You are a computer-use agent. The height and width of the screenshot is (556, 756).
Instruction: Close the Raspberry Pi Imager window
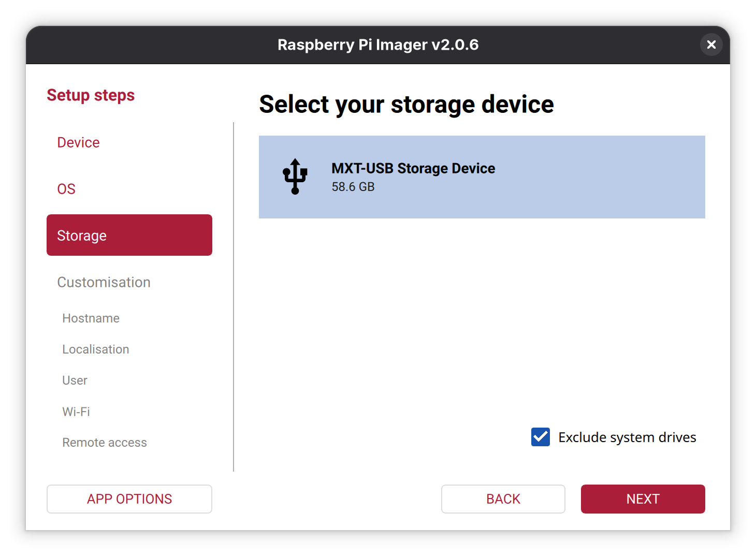tap(711, 45)
